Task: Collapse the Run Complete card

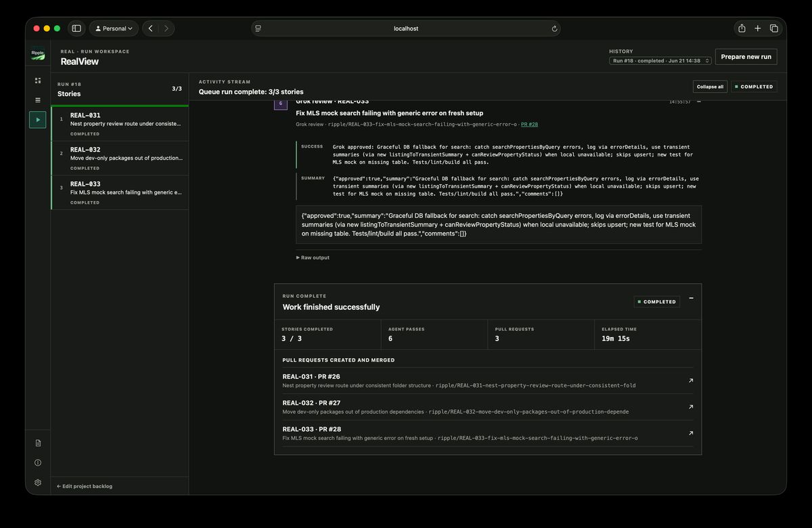Action: tap(691, 298)
